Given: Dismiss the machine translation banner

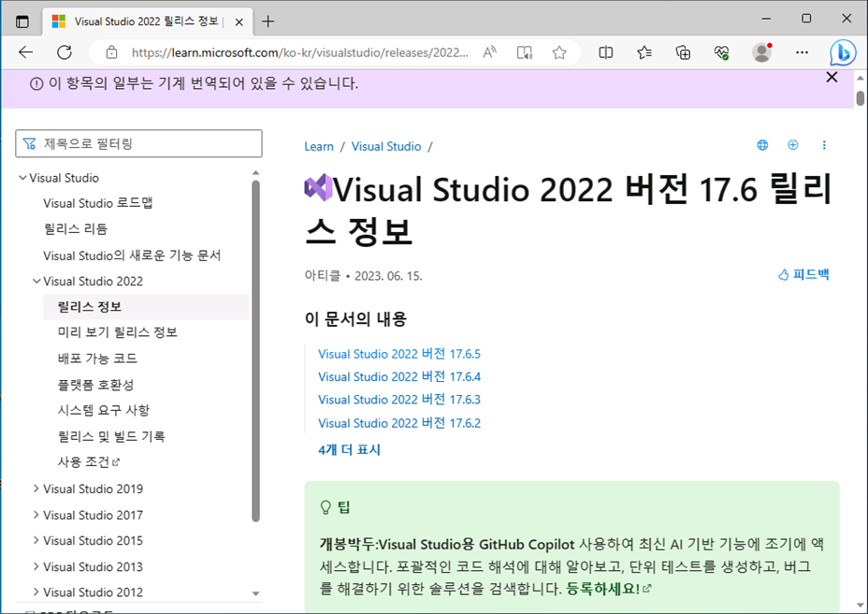Looking at the screenshot, I should [832, 78].
